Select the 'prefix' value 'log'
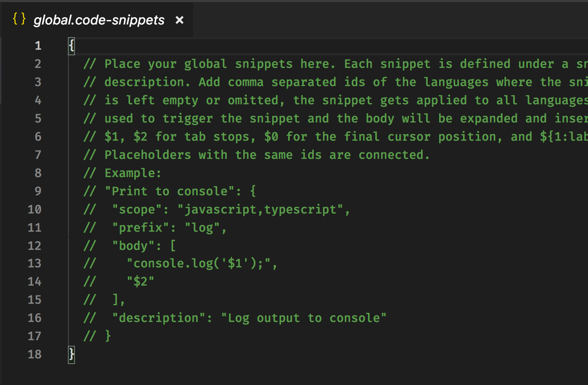 [x=203, y=227]
